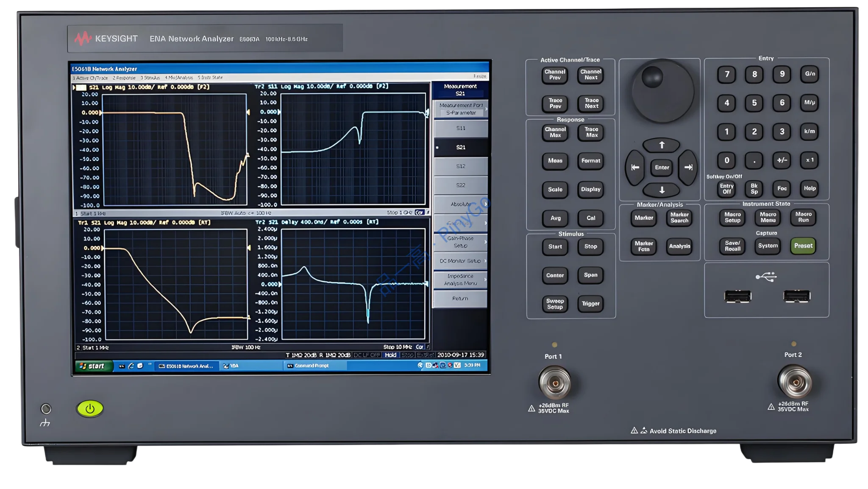Expand the Gain-Phase Setup submenu
The width and height of the screenshot is (868, 489).
coord(461,242)
